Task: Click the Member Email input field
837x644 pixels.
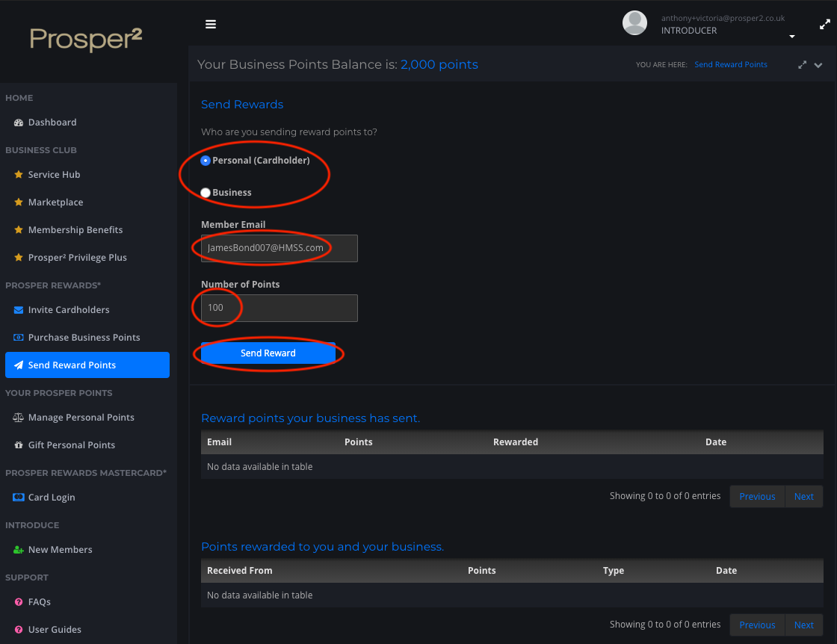Action: 279,249
